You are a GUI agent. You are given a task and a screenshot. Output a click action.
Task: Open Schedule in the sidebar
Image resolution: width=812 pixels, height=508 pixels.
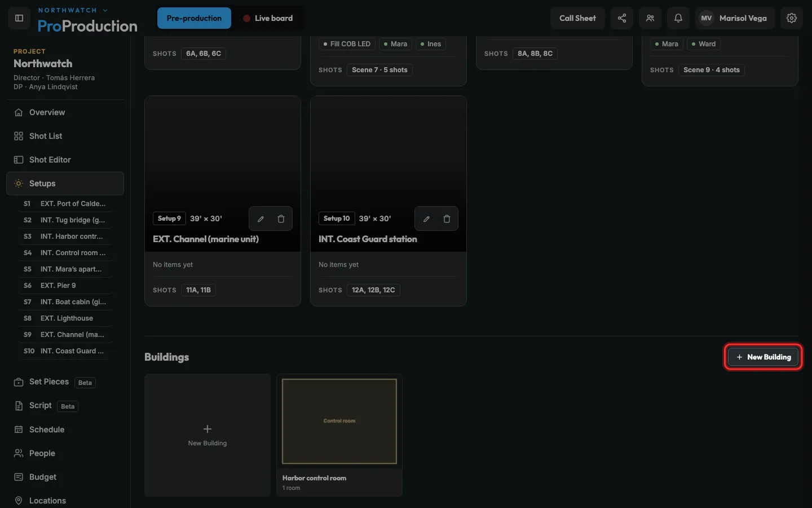click(65, 430)
